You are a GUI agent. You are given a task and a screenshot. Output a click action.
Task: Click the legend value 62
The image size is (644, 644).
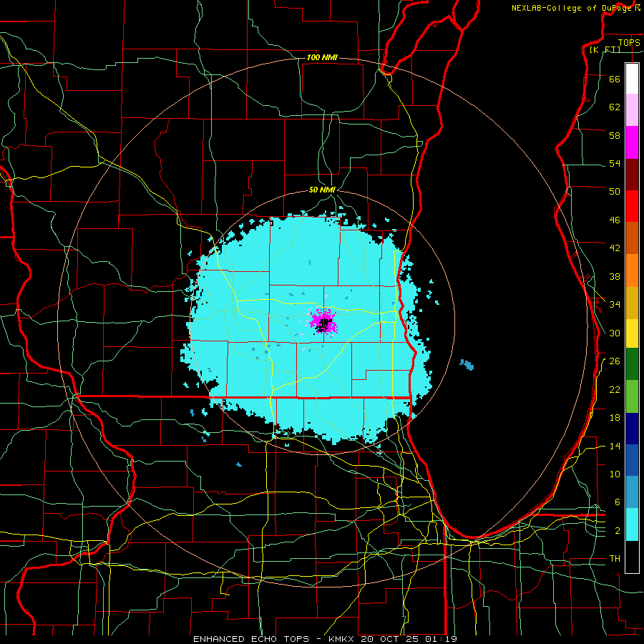[615, 107]
